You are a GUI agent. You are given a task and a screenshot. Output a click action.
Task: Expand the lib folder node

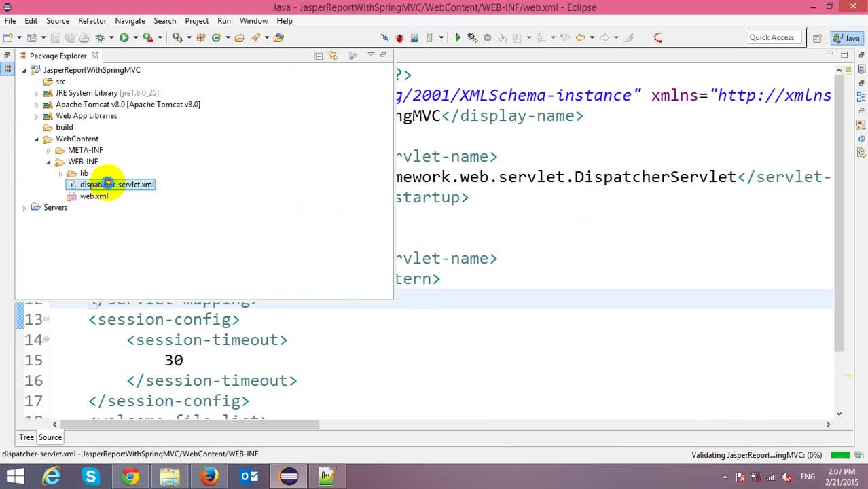click(x=61, y=174)
